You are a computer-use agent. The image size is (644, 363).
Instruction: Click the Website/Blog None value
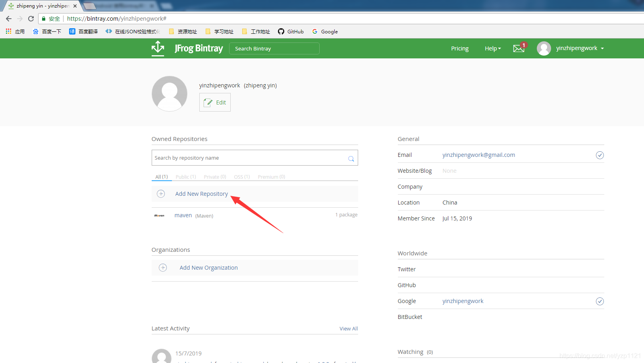(449, 171)
